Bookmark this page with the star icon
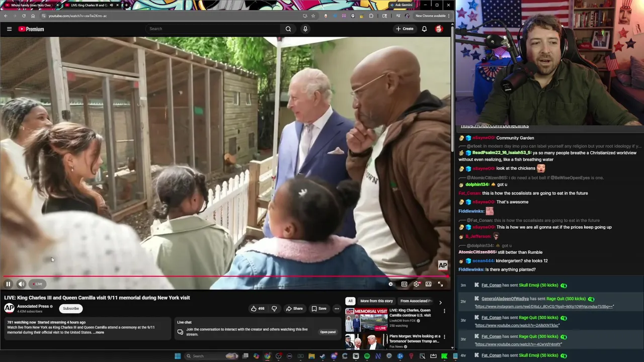This screenshot has width=644, height=362. (313, 16)
